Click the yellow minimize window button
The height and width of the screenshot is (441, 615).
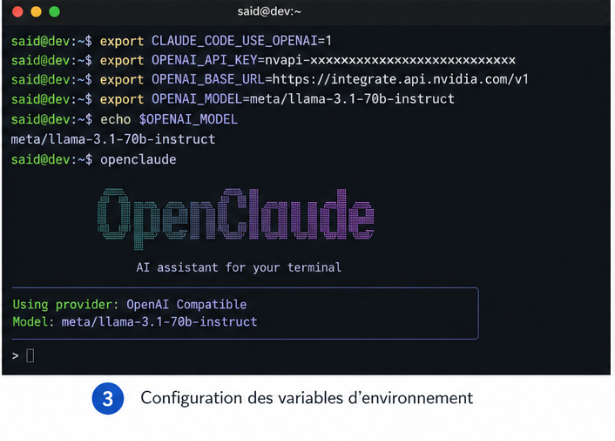36,12
